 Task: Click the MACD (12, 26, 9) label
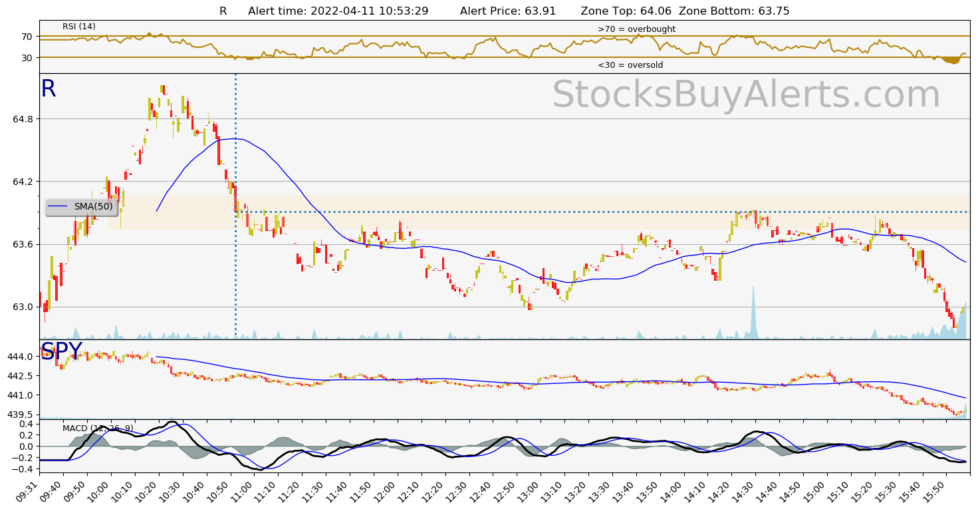[98, 428]
